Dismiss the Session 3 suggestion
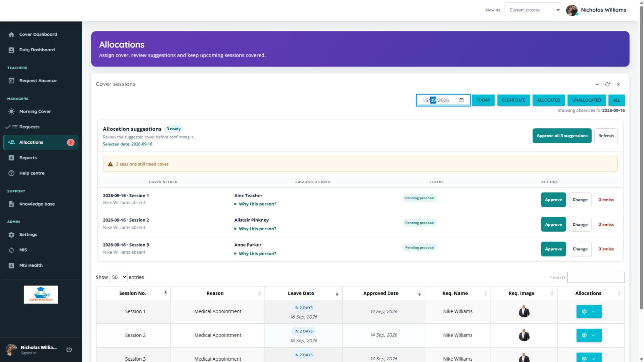 (606, 249)
